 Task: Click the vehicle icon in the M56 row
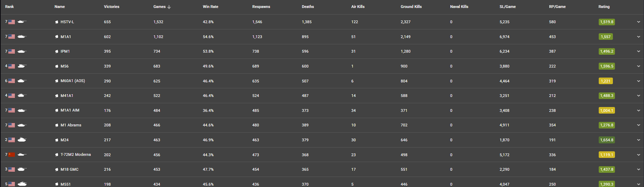click(22, 66)
